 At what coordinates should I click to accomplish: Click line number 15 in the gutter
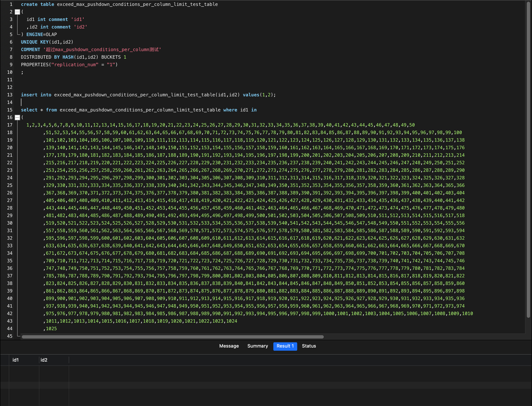click(10, 110)
